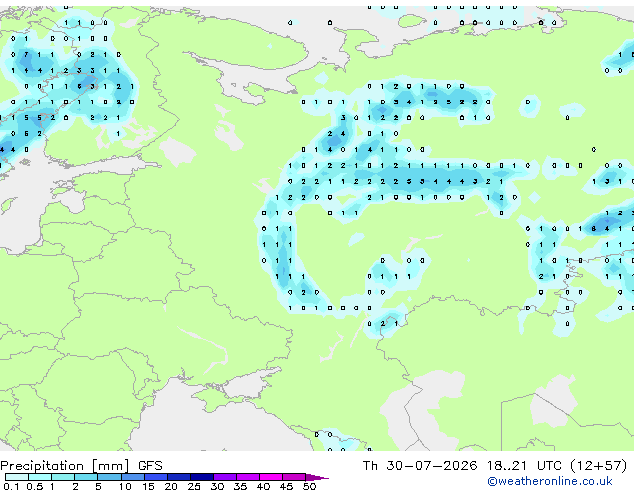Click the weatheronline.co.uk copyright link
Viewport: 634px width, 490px height.
pos(550,481)
